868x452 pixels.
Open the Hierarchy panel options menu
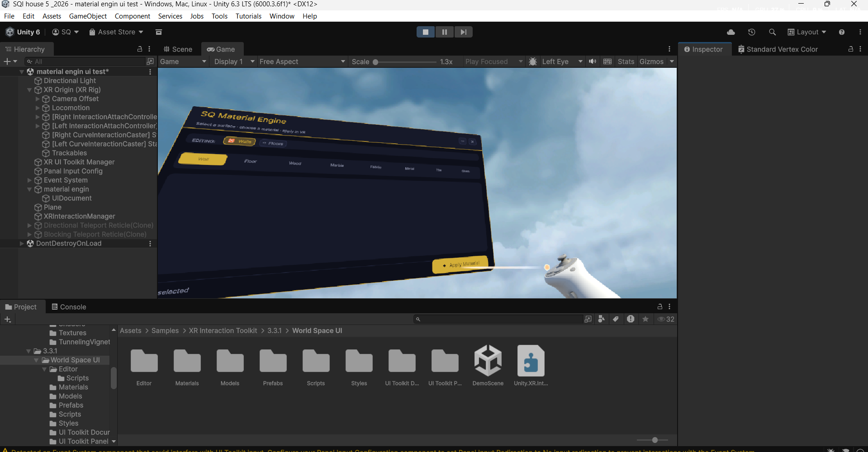149,49
